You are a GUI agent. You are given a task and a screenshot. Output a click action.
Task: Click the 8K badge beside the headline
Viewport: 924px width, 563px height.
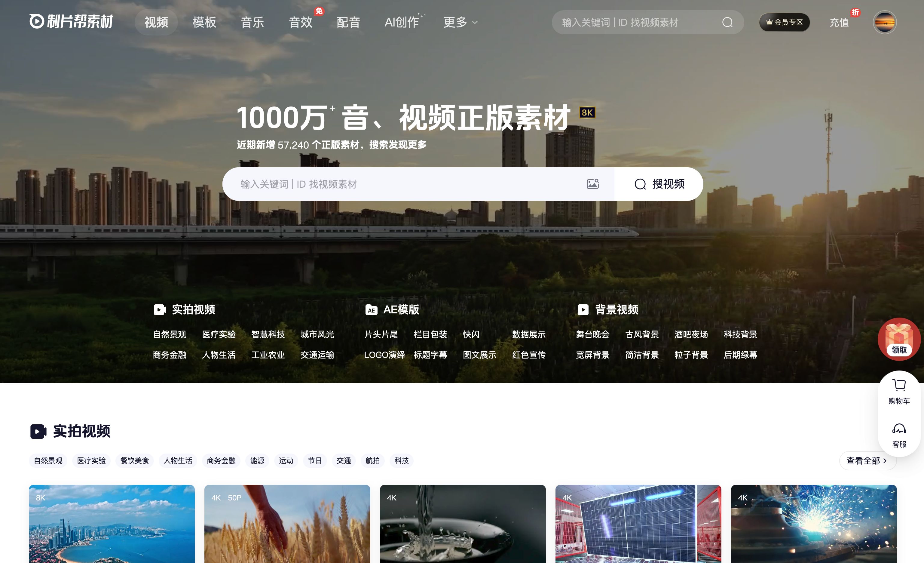coord(587,112)
